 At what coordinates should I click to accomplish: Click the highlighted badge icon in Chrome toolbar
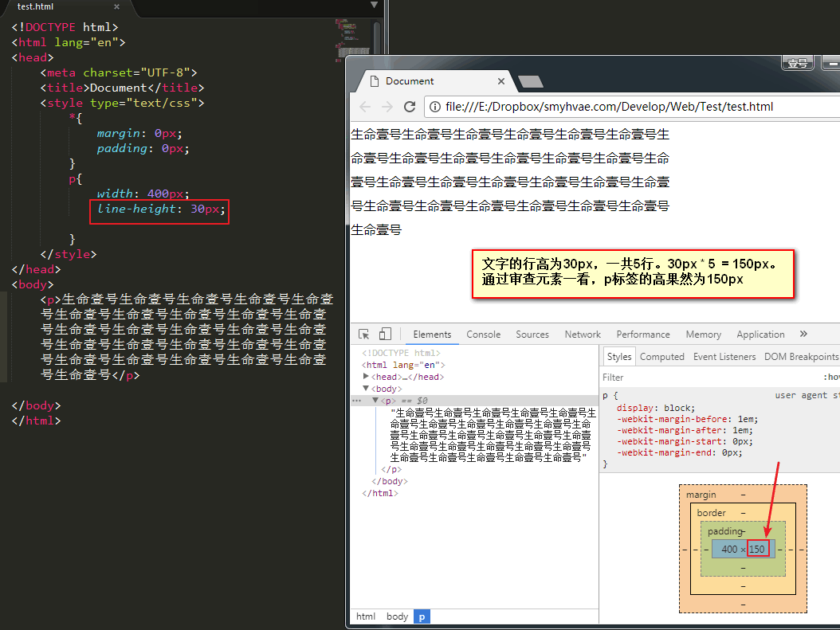point(797,63)
